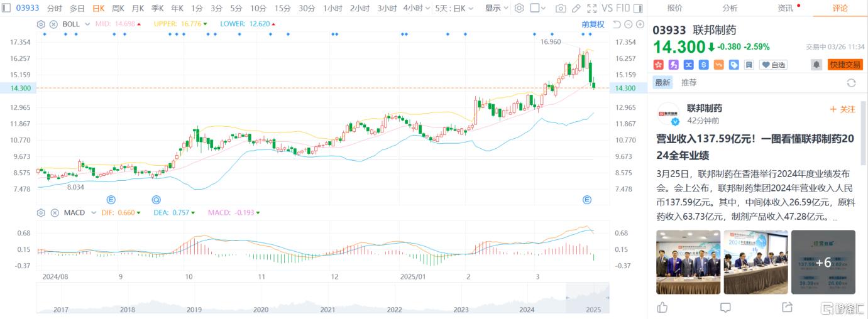Expand arrow next to toolbar checkbox
This screenshot has height=319, width=868.
(x=544, y=9)
